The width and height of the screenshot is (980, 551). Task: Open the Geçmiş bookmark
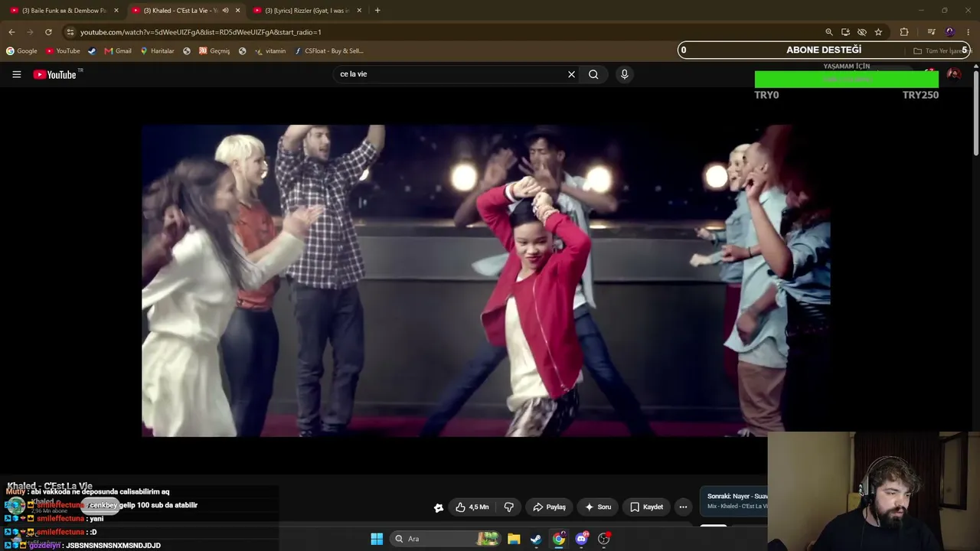[214, 51]
